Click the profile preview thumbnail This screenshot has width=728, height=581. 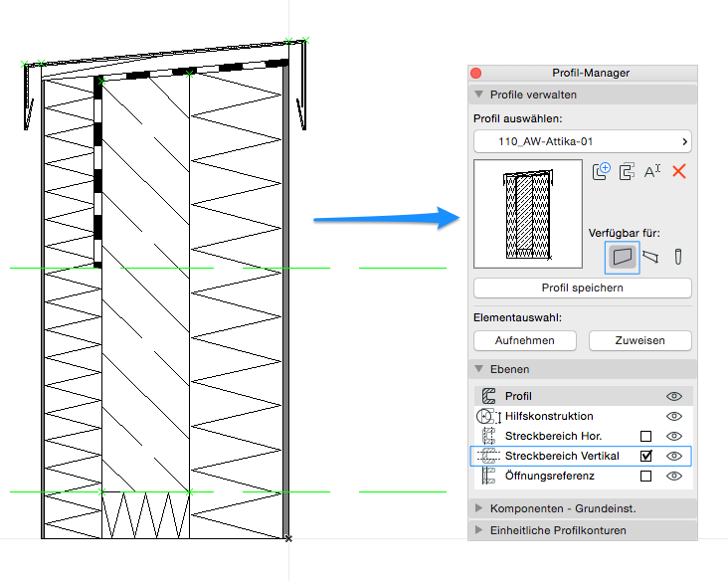pyautogui.click(x=527, y=214)
